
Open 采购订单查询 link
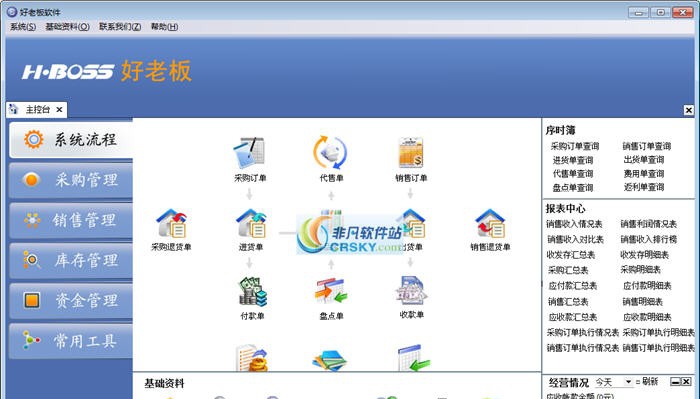click(x=575, y=146)
